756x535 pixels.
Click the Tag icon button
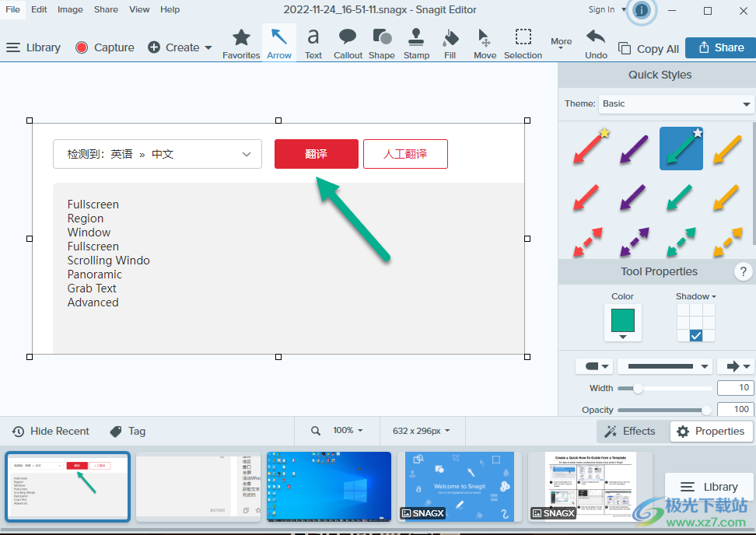coord(128,431)
